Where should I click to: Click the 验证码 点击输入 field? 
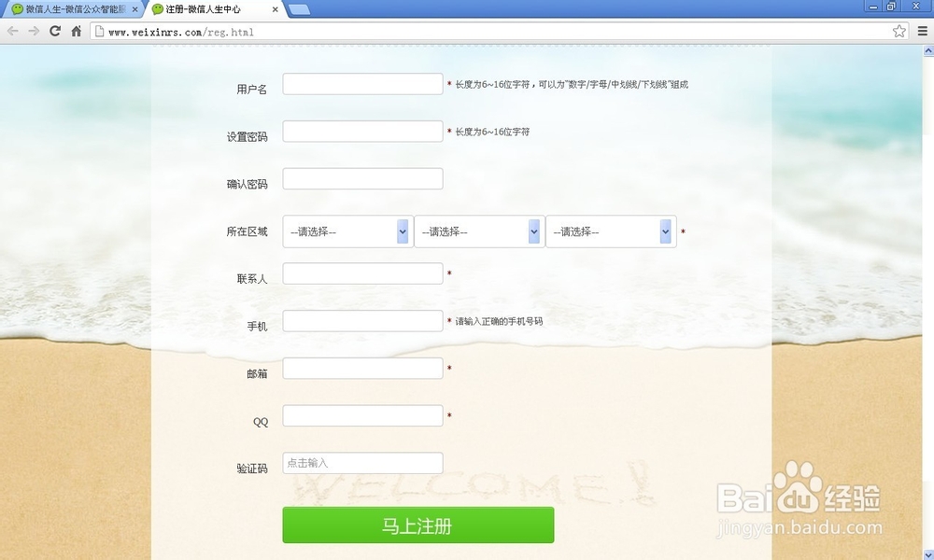point(362,462)
